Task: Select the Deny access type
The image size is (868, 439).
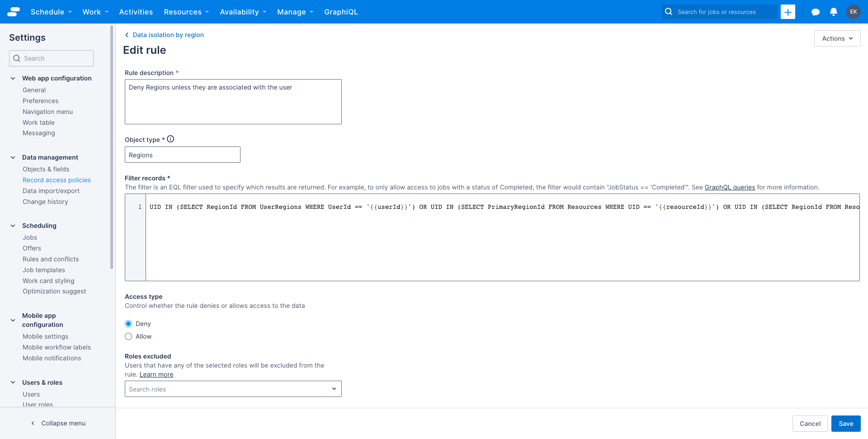Action: click(128, 324)
